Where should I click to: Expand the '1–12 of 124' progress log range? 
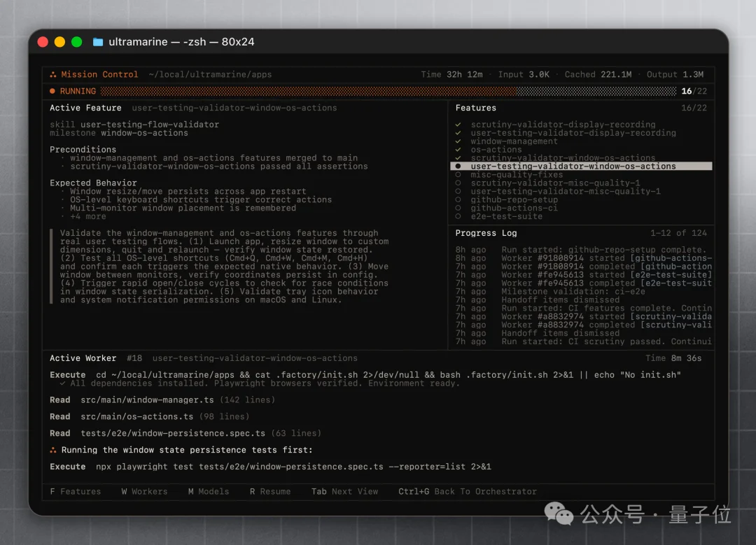pos(678,233)
